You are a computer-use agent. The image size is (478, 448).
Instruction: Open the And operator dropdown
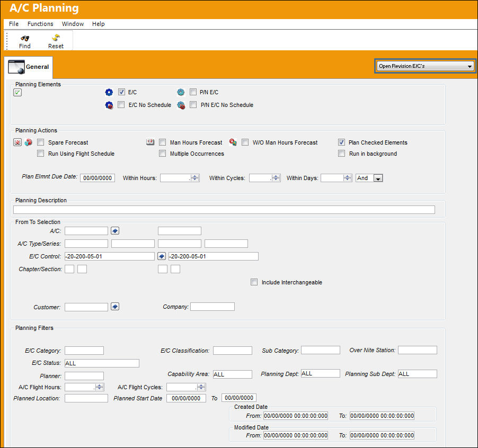click(x=378, y=178)
